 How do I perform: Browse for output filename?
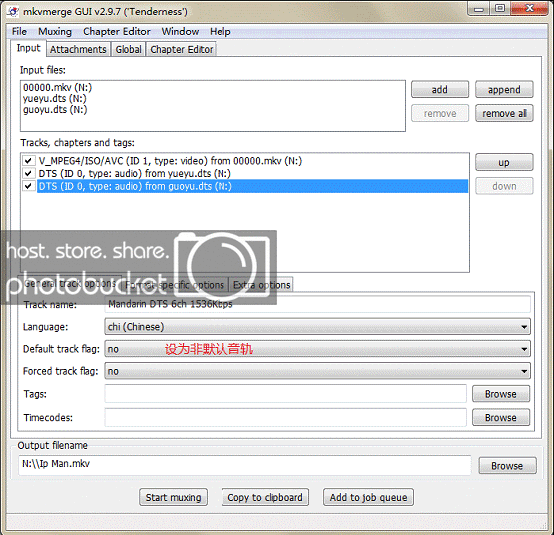(x=507, y=466)
